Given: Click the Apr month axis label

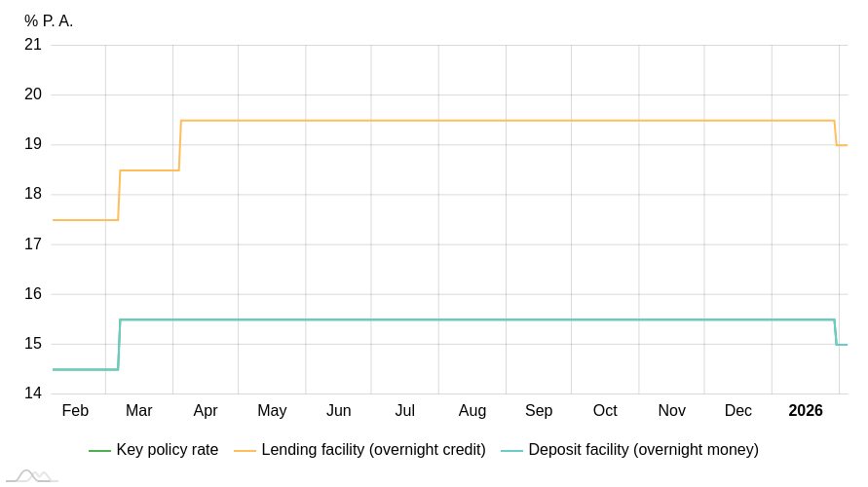Looking at the screenshot, I should pyautogui.click(x=206, y=411).
